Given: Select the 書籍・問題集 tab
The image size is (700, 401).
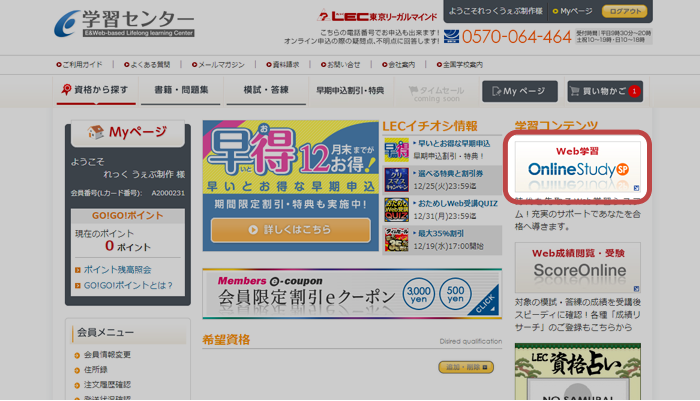Looking at the screenshot, I should click(181, 91).
